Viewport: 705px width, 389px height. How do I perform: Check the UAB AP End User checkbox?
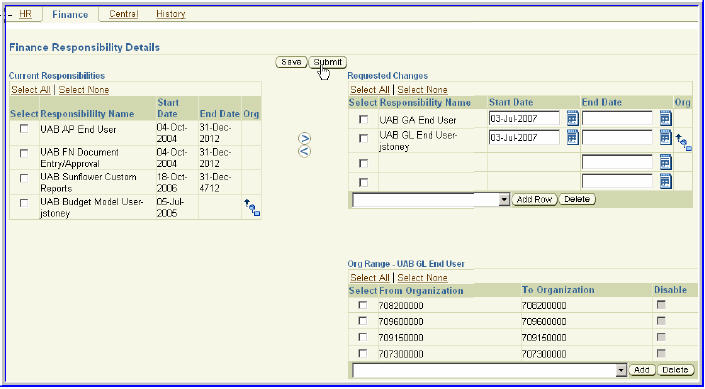point(24,129)
